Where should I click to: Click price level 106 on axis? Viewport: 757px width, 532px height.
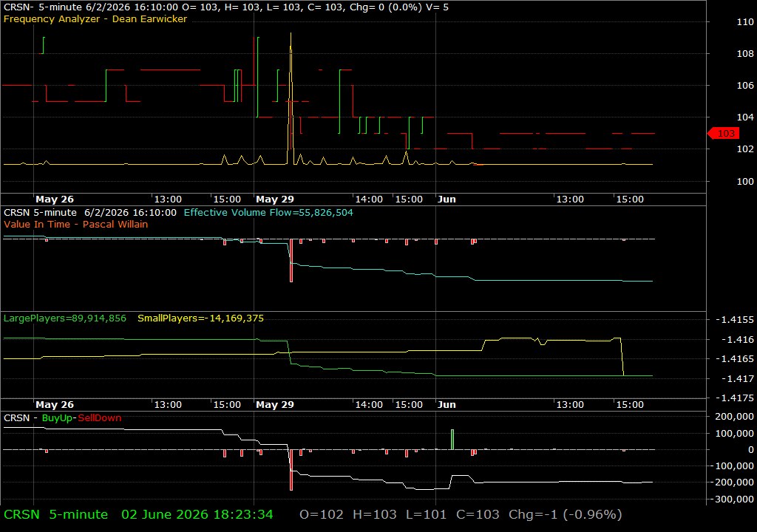tap(745, 86)
